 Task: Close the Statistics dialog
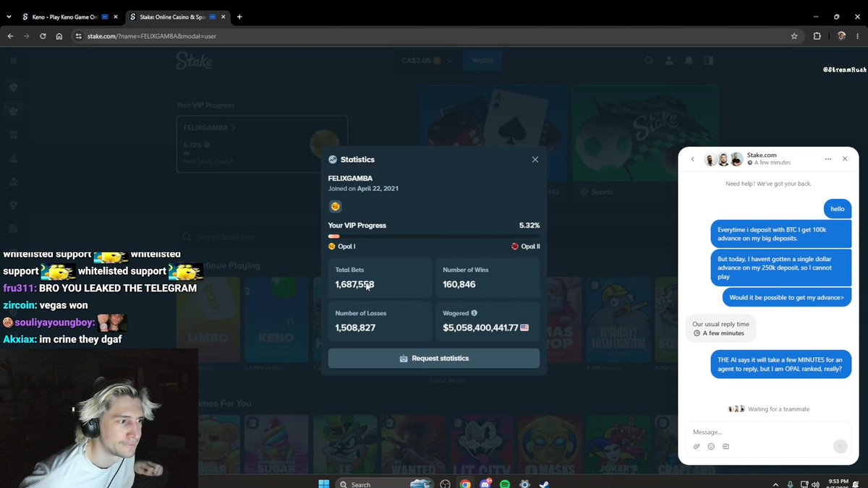click(x=535, y=160)
